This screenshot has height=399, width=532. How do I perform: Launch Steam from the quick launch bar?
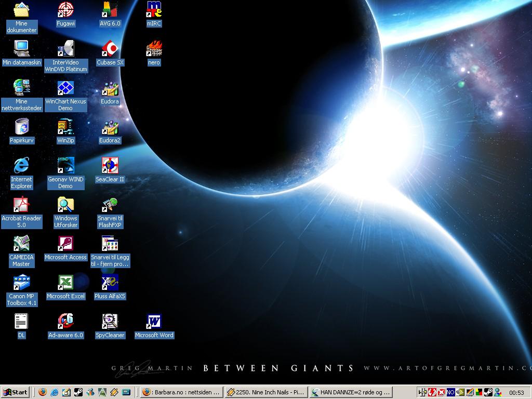click(78, 393)
